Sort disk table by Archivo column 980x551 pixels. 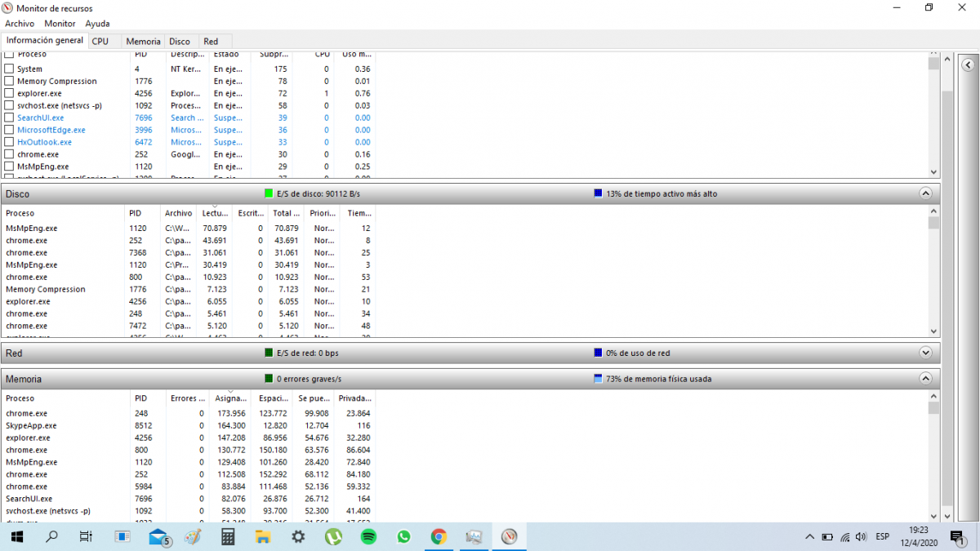[179, 213]
